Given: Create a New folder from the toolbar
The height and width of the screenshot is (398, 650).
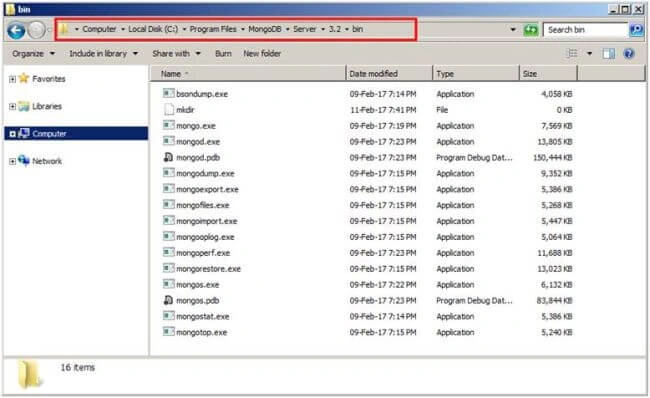Looking at the screenshot, I should pyautogui.click(x=262, y=53).
